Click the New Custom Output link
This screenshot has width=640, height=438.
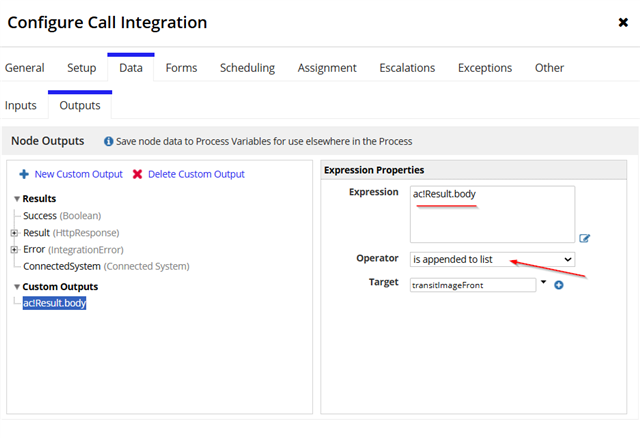pos(78,174)
